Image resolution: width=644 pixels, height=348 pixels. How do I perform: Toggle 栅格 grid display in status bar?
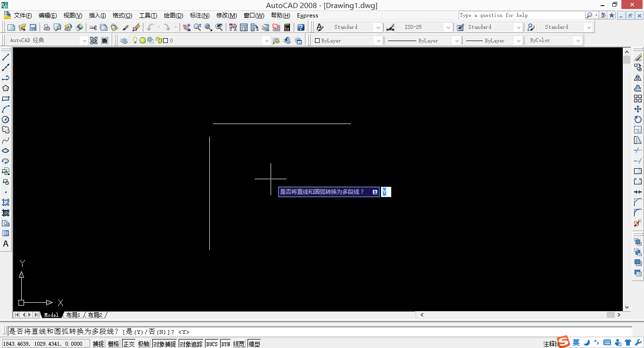tap(113, 344)
